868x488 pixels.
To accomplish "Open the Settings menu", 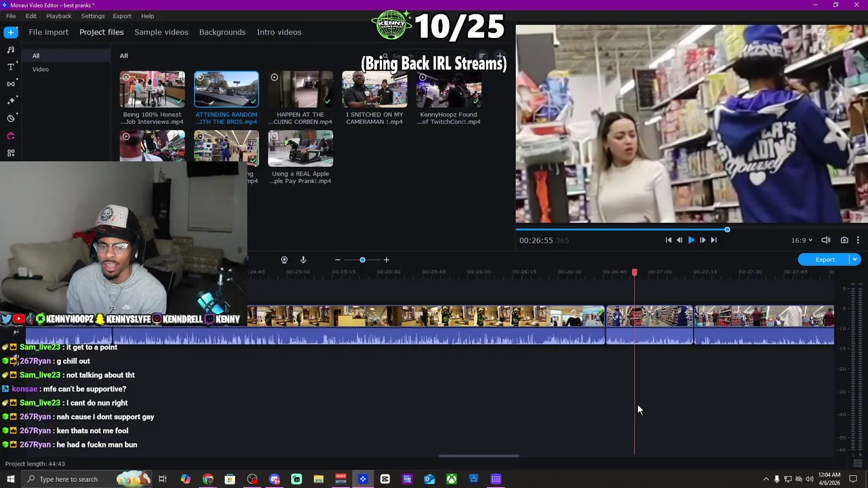I will 93,16.
